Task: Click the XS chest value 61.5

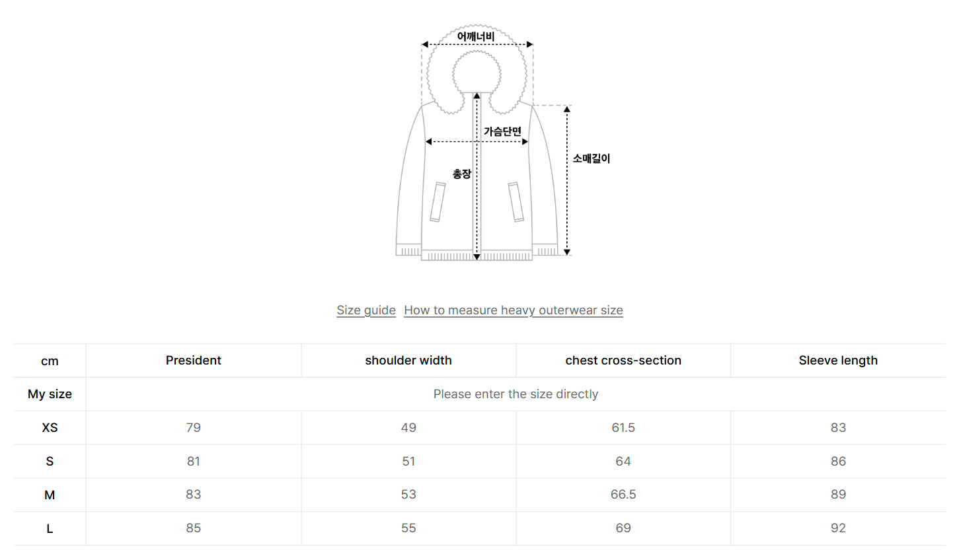Action: tap(623, 428)
